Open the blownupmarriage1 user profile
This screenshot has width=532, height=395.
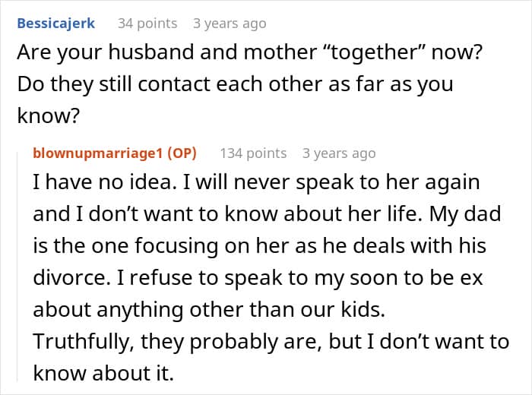pos(98,153)
